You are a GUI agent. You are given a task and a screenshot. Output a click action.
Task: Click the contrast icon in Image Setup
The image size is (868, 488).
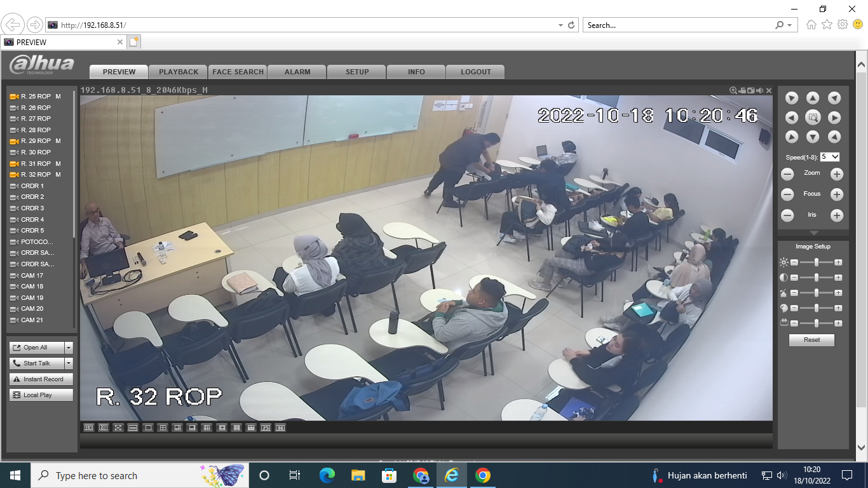click(x=783, y=278)
